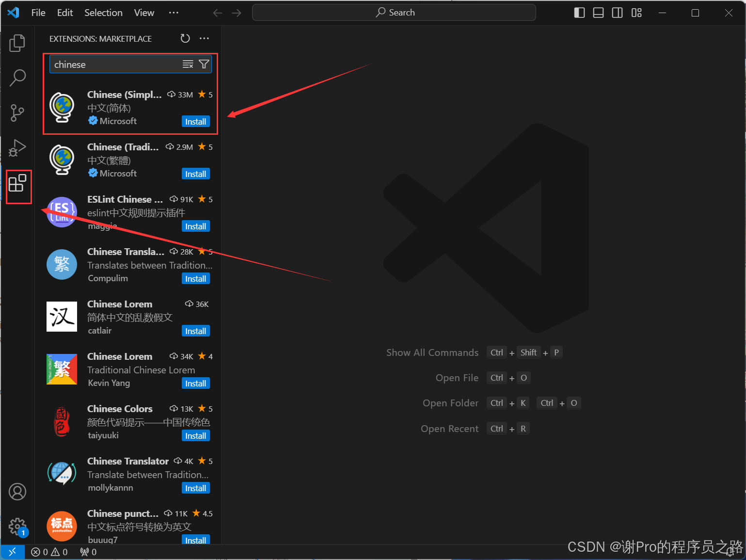Open the ESLint Chinese extension icon
746x560 pixels.
62,212
